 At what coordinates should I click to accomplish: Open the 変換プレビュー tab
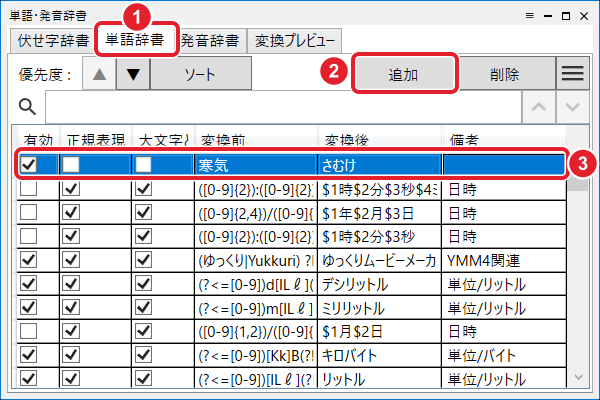pos(295,41)
